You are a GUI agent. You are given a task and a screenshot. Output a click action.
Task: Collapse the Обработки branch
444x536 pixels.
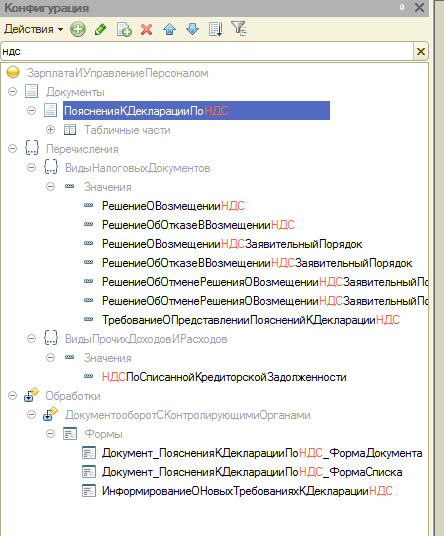pos(13,396)
